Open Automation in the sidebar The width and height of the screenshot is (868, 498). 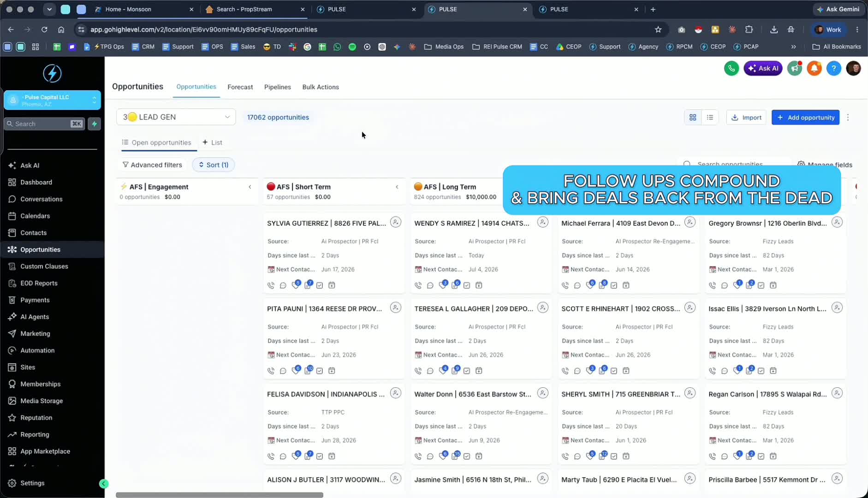coord(37,350)
